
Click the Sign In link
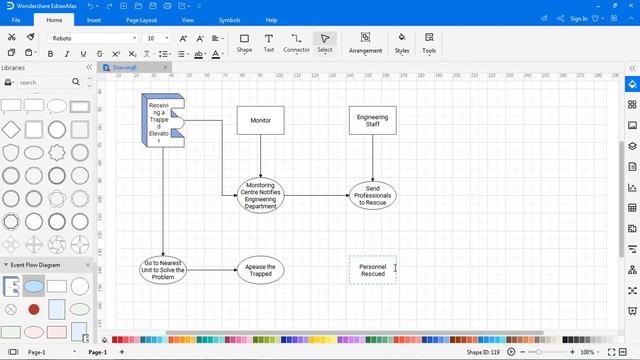tap(579, 19)
